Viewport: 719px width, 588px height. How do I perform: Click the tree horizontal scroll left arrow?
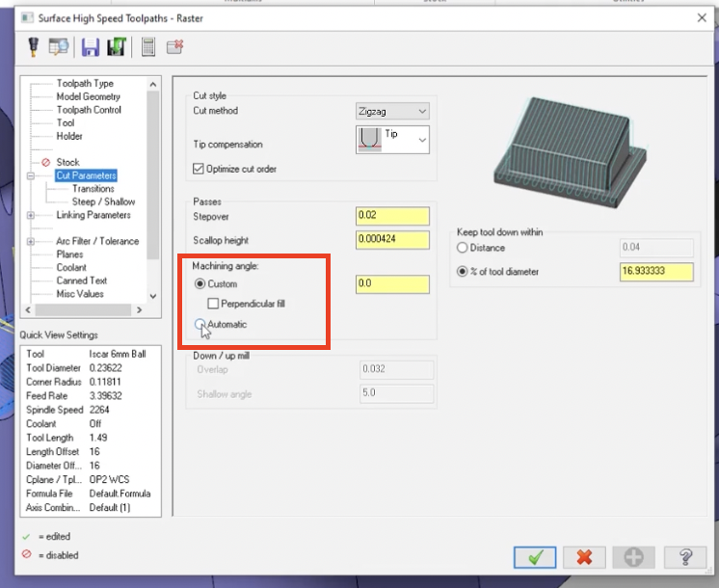28,310
